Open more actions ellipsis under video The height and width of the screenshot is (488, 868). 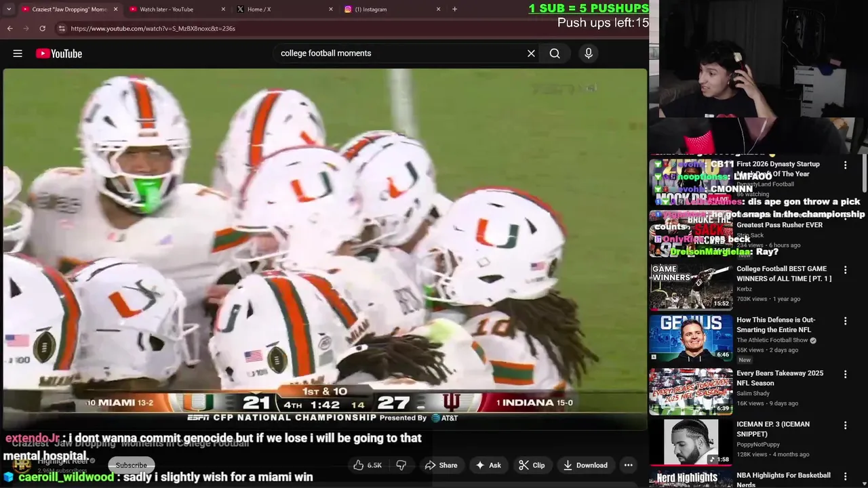pos(629,465)
